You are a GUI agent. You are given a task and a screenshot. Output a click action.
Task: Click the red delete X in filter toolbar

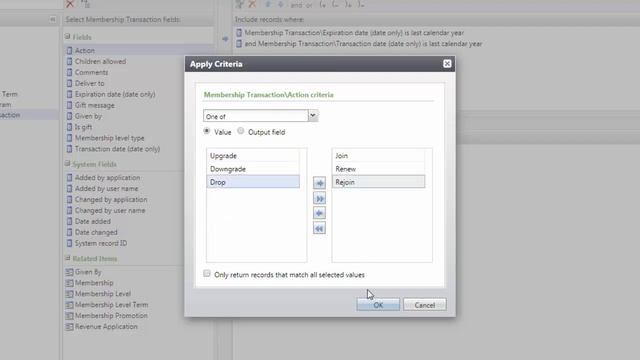[253, 4]
